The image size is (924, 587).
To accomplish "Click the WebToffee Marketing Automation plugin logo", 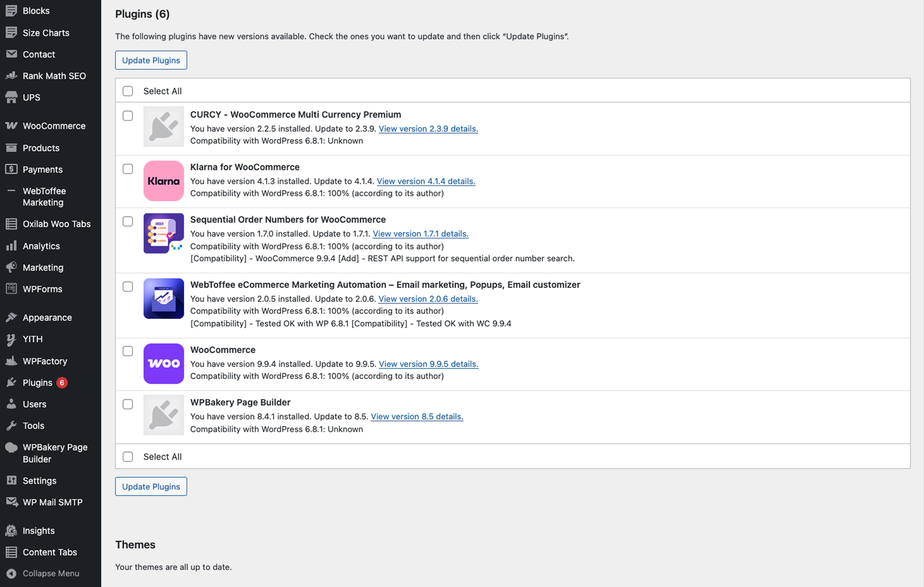I will coord(164,299).
